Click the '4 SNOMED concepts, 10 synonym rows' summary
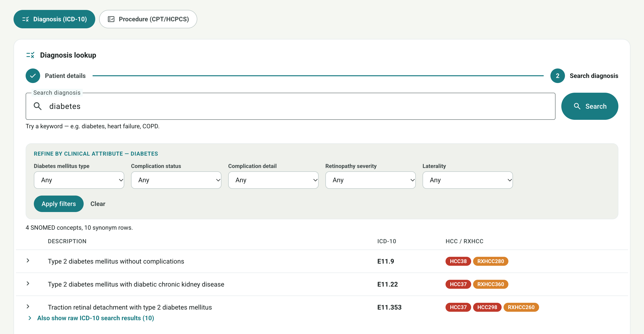 coord(79,228)
